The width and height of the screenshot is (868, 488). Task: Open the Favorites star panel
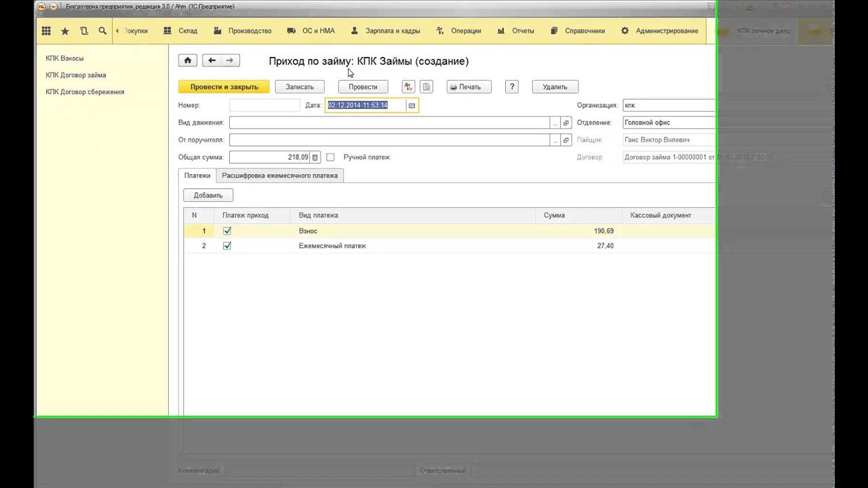click(65, 30)
